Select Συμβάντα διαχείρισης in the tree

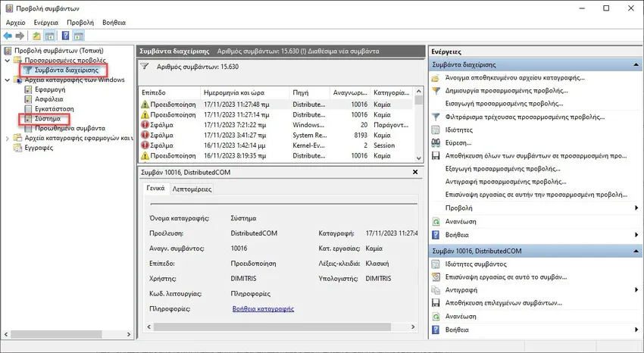67,70
